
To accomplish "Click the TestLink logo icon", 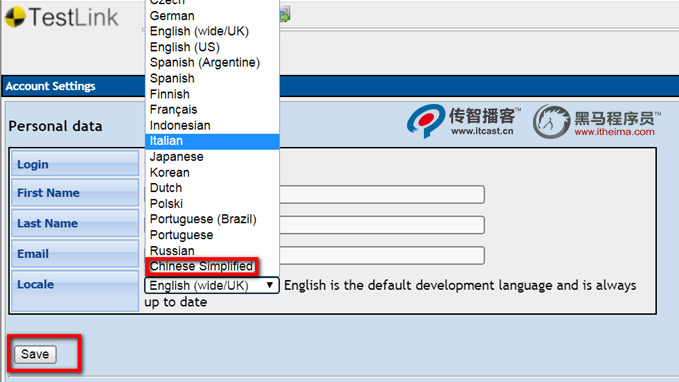I will coord(15,17).
